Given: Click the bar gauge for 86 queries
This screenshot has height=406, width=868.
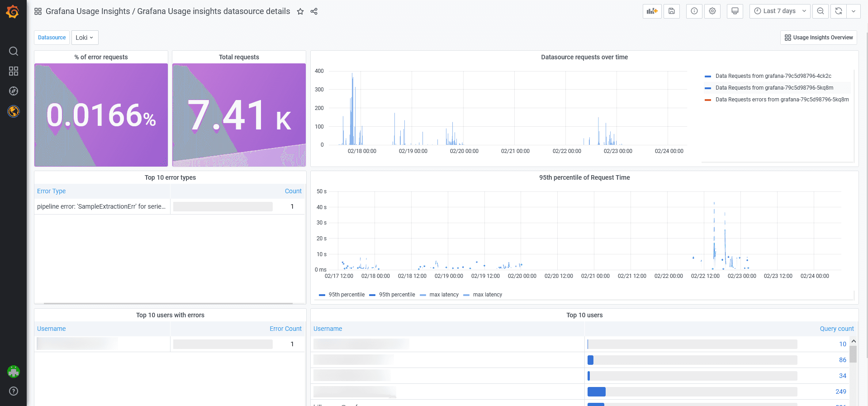Looking at the screenshot, I should click(692, 360).
